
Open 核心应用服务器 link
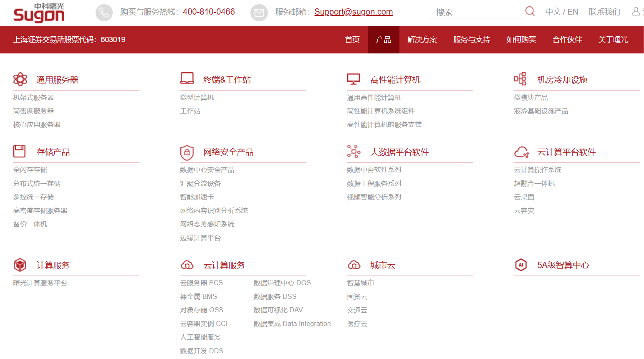click(x=37, y=124)
